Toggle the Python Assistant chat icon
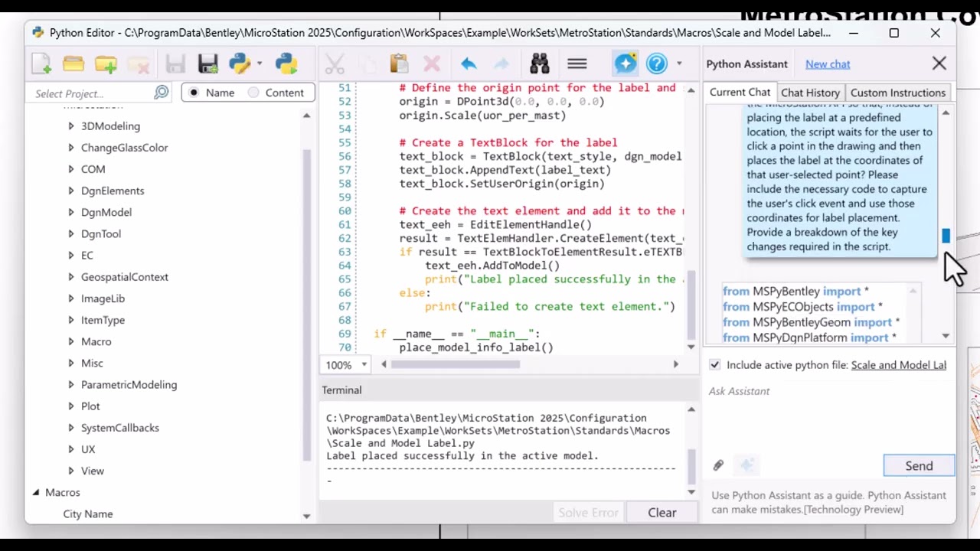 click(x=625, y=64)
